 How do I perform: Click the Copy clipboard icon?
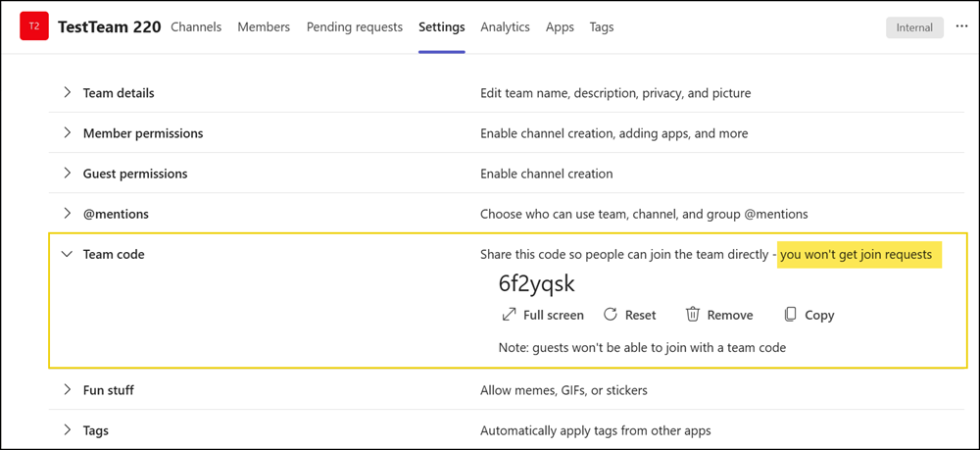pyautogui.click(x=790, y=315)
